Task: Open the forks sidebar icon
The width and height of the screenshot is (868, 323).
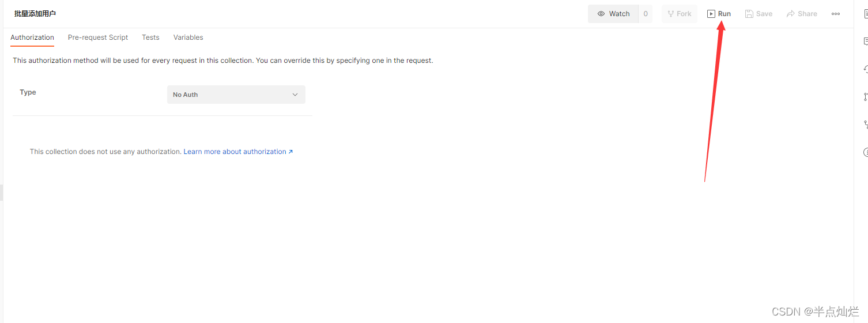Action: pos(865,125)
